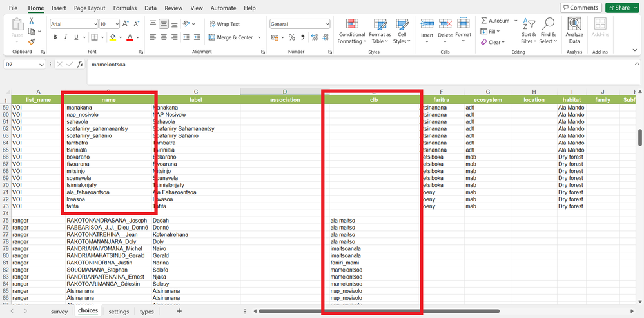
Task: Toggle Bold formatting
Action: point(55,37)
